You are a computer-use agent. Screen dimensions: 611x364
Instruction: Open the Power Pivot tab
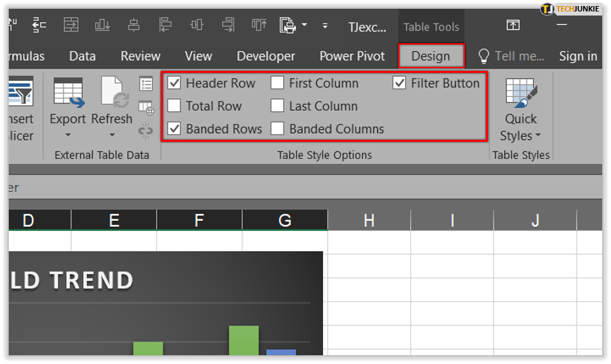click(352, 56)
